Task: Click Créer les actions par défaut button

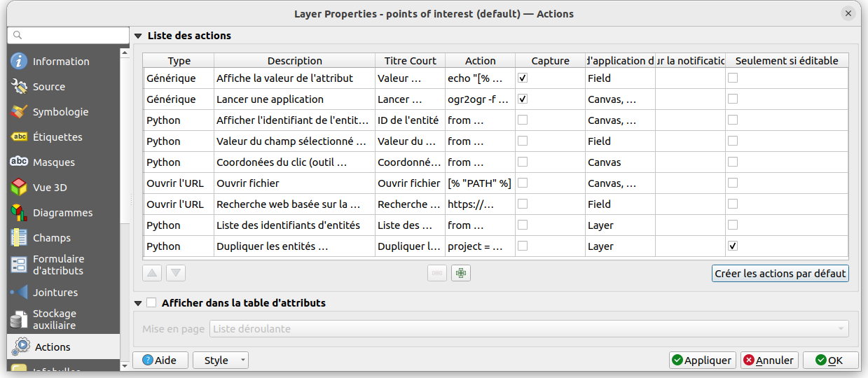Action: click(780, 273)
